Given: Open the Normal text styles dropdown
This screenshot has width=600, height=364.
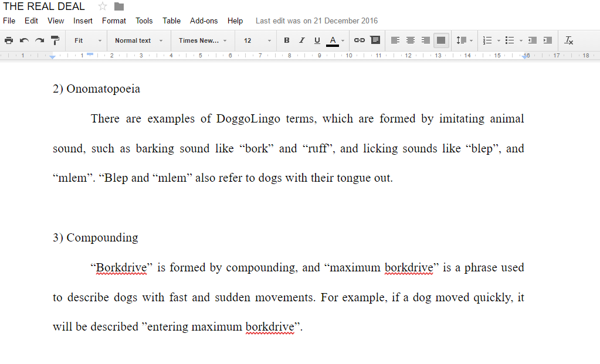Looking at the screenshot, I should 138,40.
